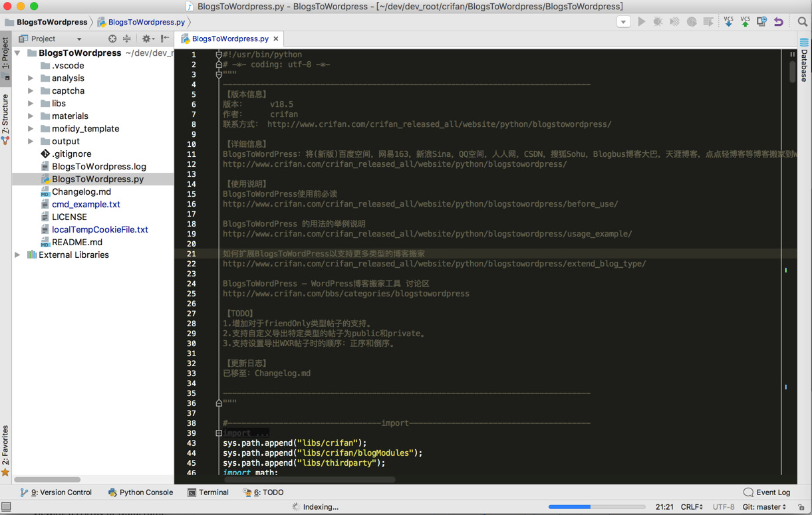
Task: Collapse all icon in Project panel header
Action: click(126, 39)
